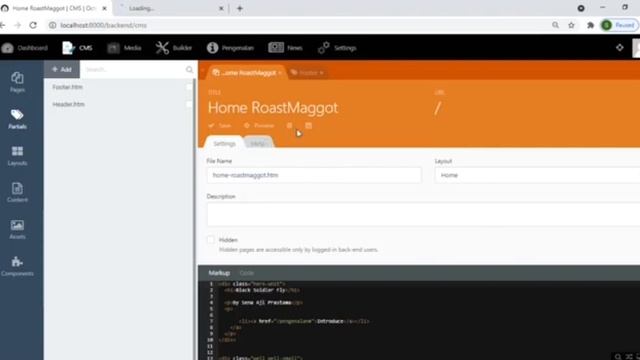Click the Home RoastMaggot title field
The height and width of the screenshot is (360, 640).
273,108
